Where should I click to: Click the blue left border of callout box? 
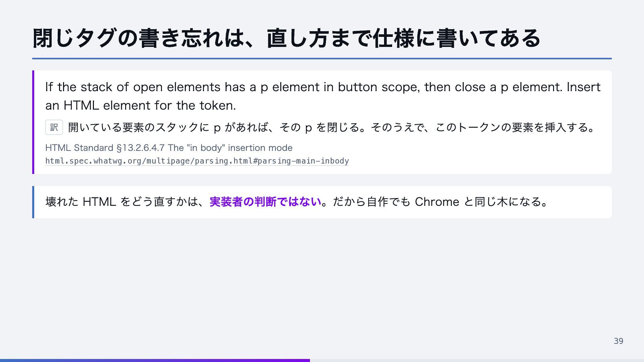(33, 202)
